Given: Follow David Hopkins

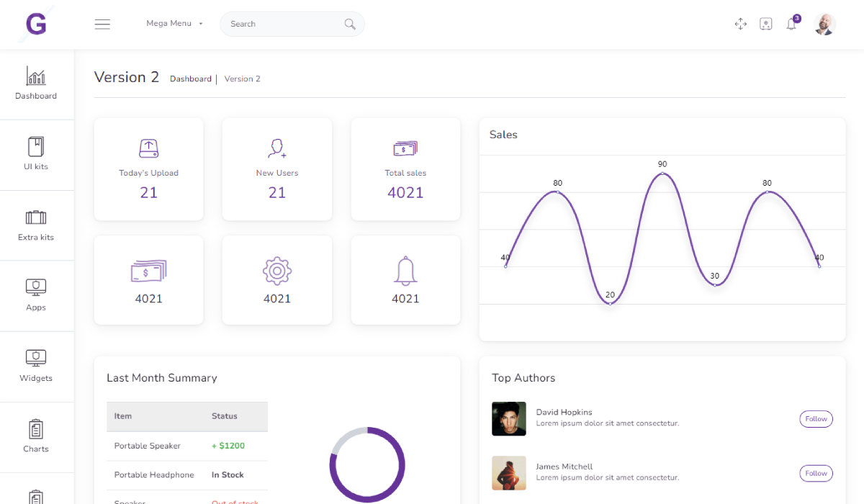Looking at the screenshot, I should tap(816, 419).
